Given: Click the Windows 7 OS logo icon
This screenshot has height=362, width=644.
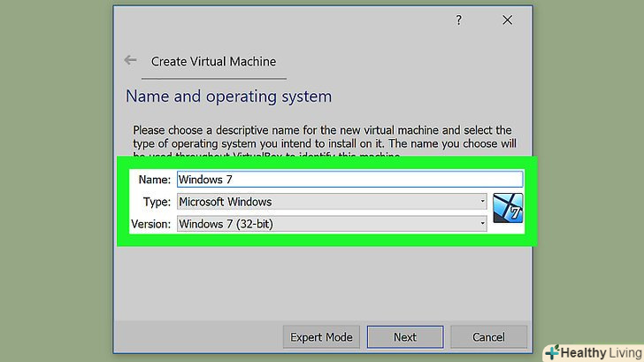Looking at the screenshot, I should click(x=508, y=208).
